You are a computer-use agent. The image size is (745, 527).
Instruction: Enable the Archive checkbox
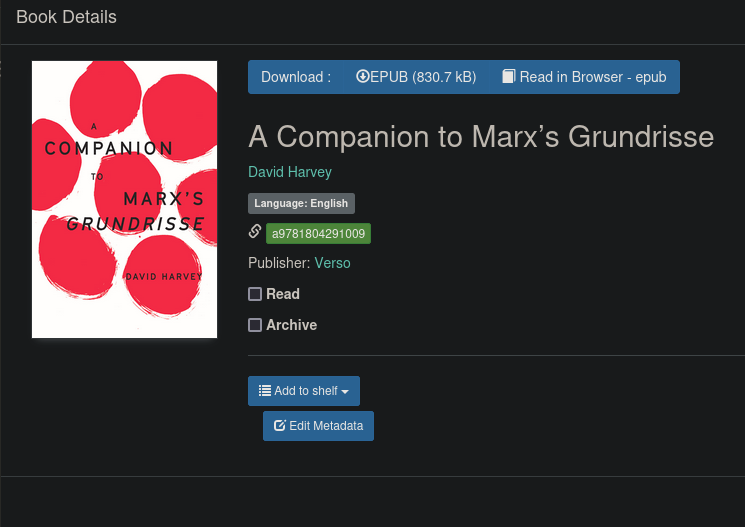click(x=255, y=325)
